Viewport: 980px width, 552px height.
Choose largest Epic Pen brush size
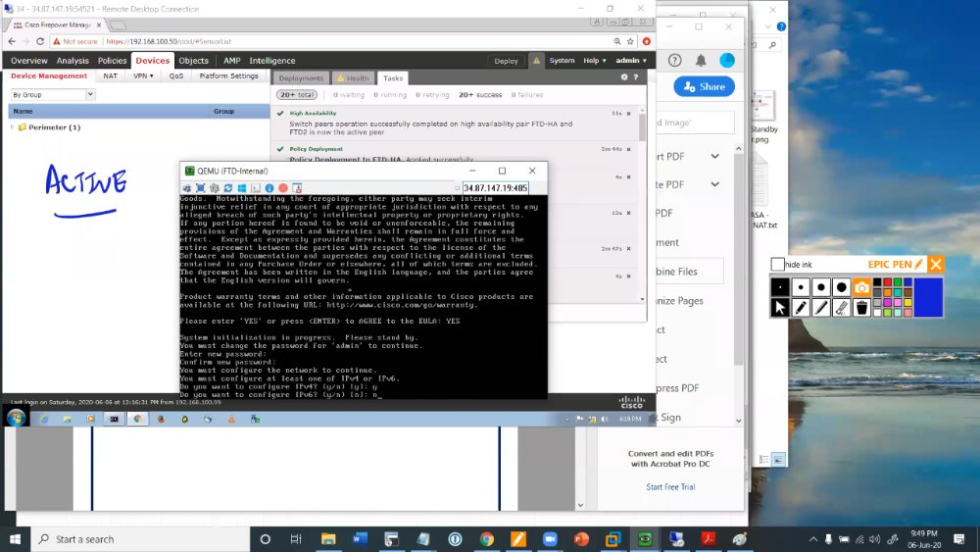[x=841, y=287]
